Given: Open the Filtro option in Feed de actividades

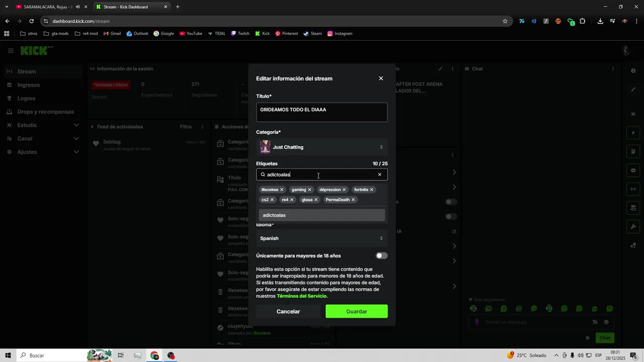Looking at the screenshot, I should click(x=186, y=127).
